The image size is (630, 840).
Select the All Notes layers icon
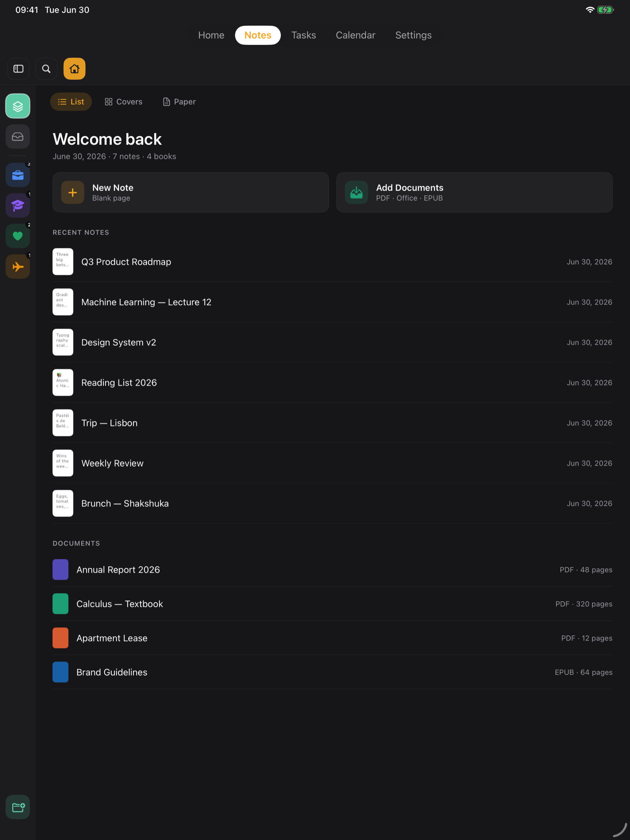pyautogui.click(x=18, y=106)
